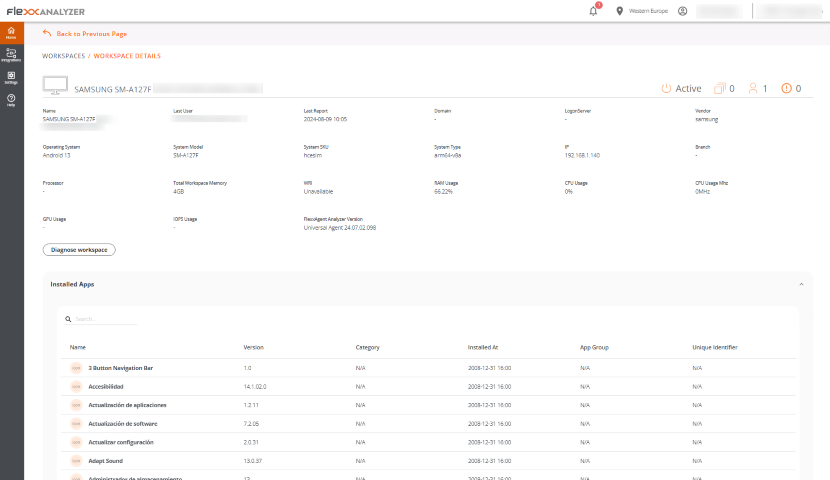
Task: Open Integrations in the sidebar
Action: 11,55
